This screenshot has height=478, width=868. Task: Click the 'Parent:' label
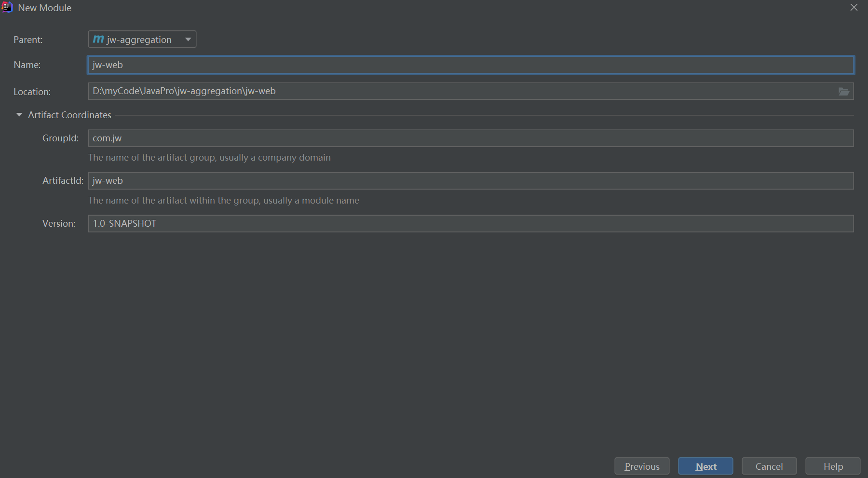[x=28, y=40]
